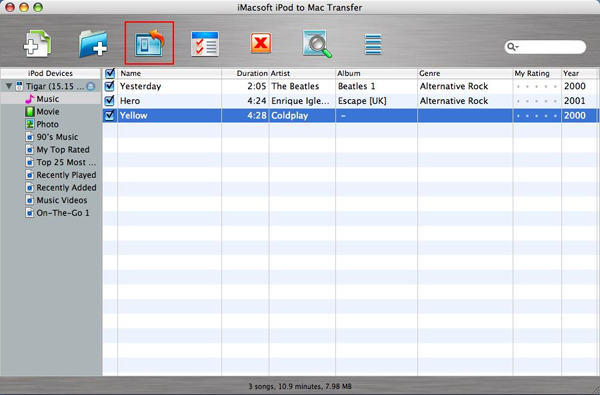Collapse the Tigar device tree

(x=8, y=87)
